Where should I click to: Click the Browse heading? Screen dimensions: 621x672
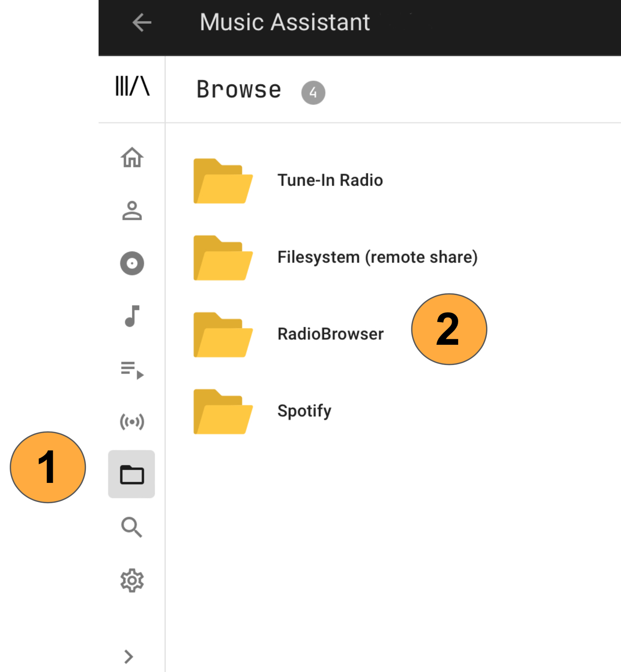click(238, 89)
